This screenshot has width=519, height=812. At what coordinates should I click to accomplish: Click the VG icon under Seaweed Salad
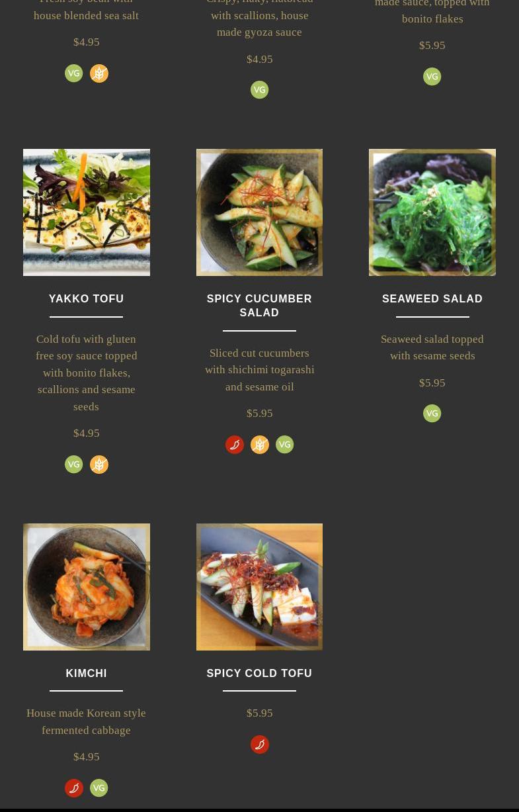click(432, 414)
